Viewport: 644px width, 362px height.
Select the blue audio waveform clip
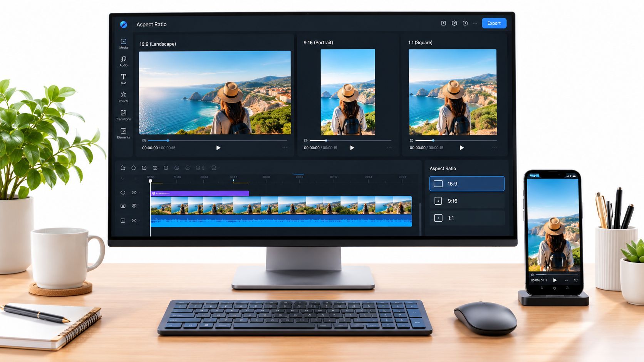[x=281, y=220]
